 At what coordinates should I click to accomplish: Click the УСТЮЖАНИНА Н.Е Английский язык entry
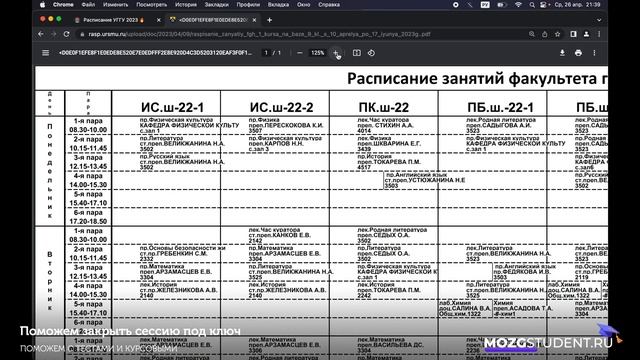[x=424, y=180]
